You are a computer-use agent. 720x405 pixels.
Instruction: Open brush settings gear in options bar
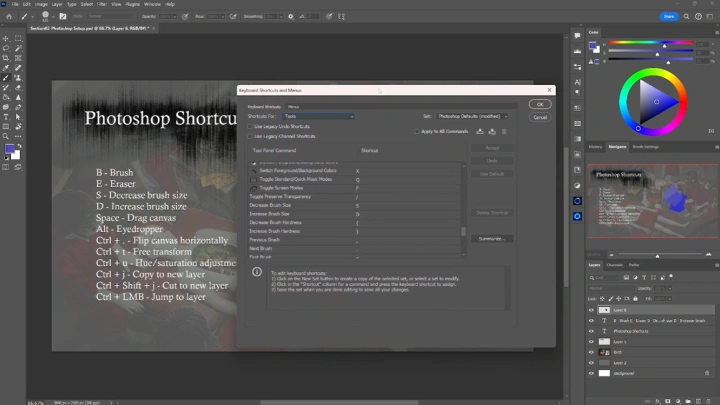[291, 17]
